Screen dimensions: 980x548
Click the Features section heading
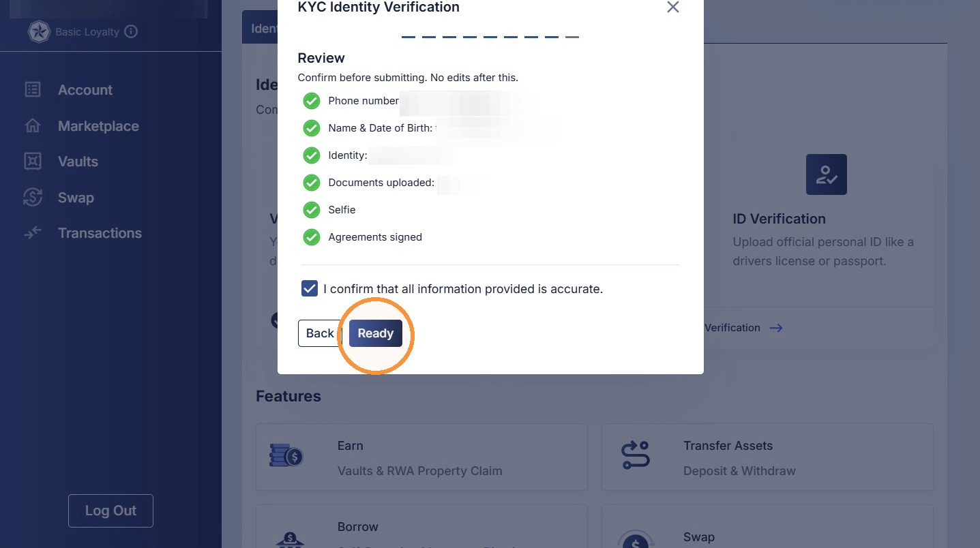(x=288, y=396)
